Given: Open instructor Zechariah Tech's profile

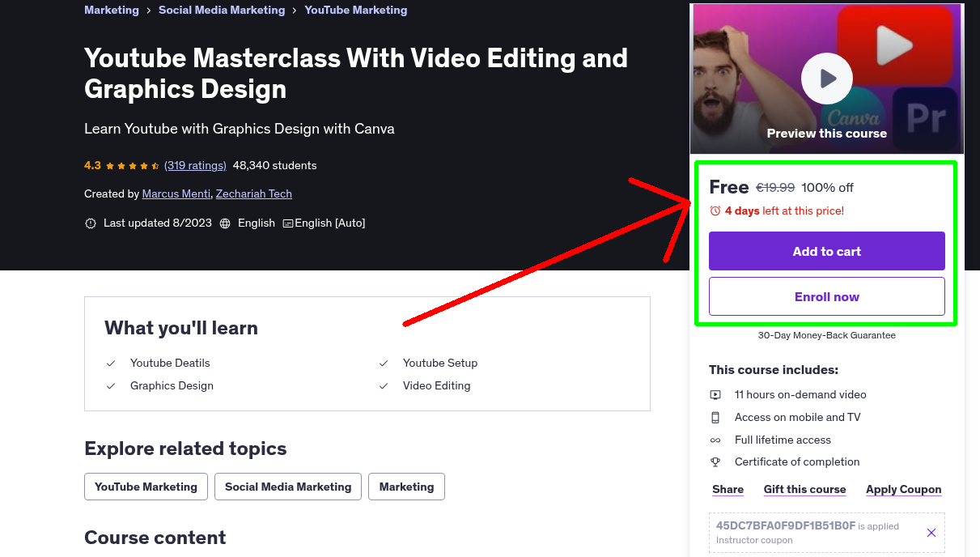Looking at the screenshot, I should pos(254,194).
